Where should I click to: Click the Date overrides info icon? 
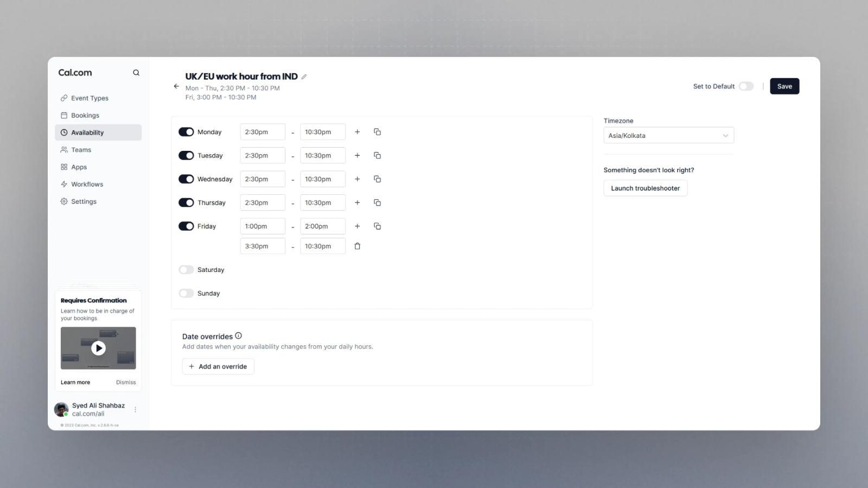[x=238, y=336]
